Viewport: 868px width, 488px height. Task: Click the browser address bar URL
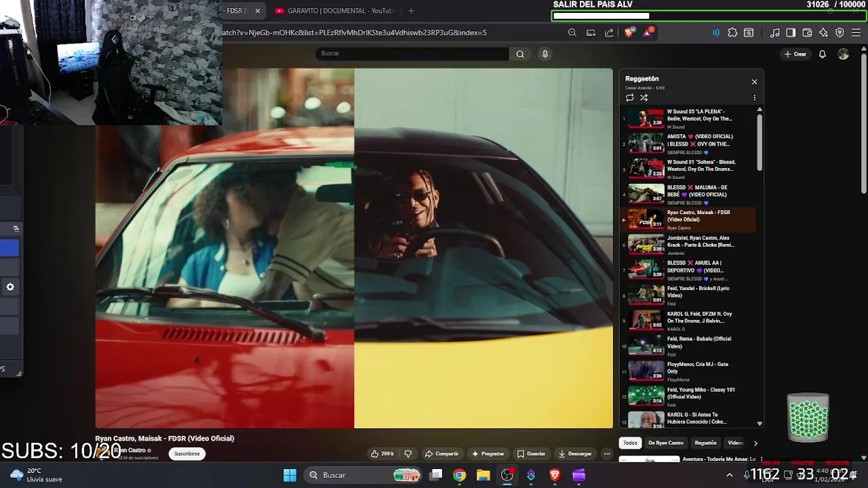click(x=354, y=33)
